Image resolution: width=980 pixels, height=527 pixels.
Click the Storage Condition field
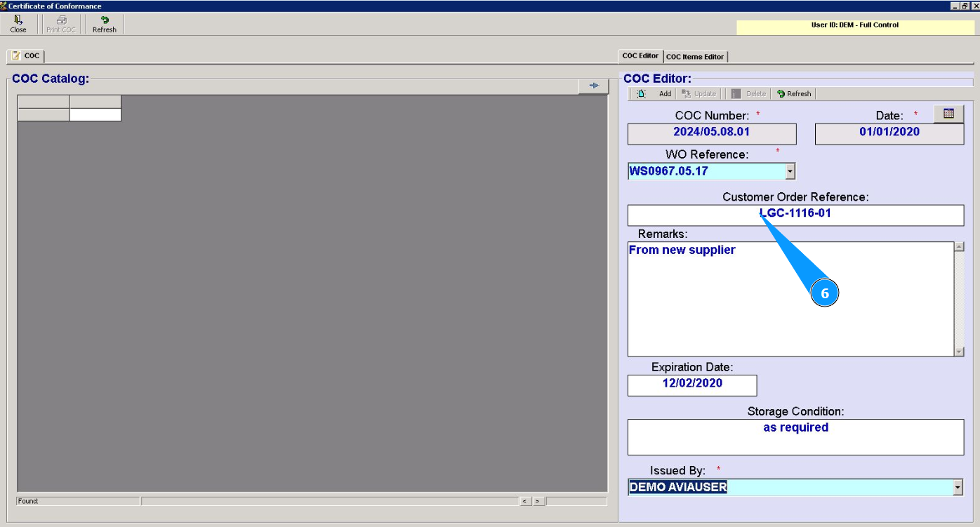click(x=795, y=437)
